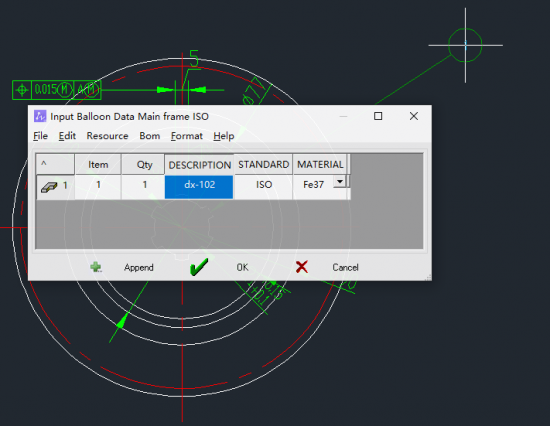550x426 pixels.
Task: Open the Edit menu
Action: [67, 136]
